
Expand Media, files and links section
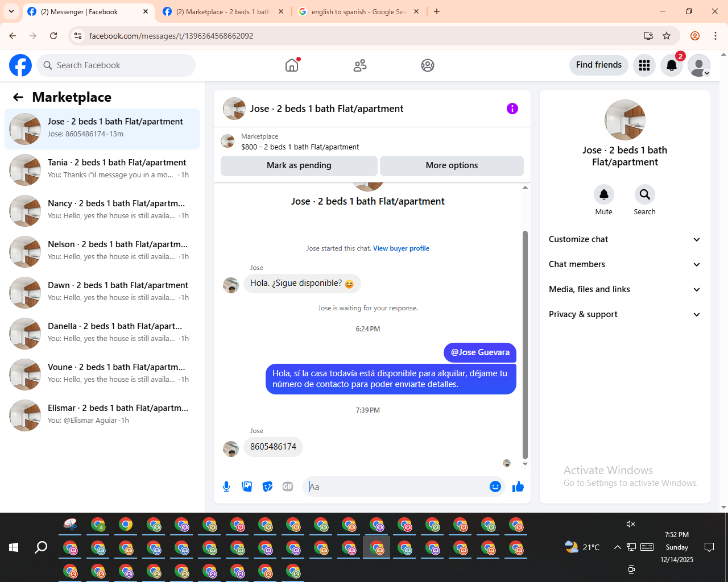click(x=625, y=289)
